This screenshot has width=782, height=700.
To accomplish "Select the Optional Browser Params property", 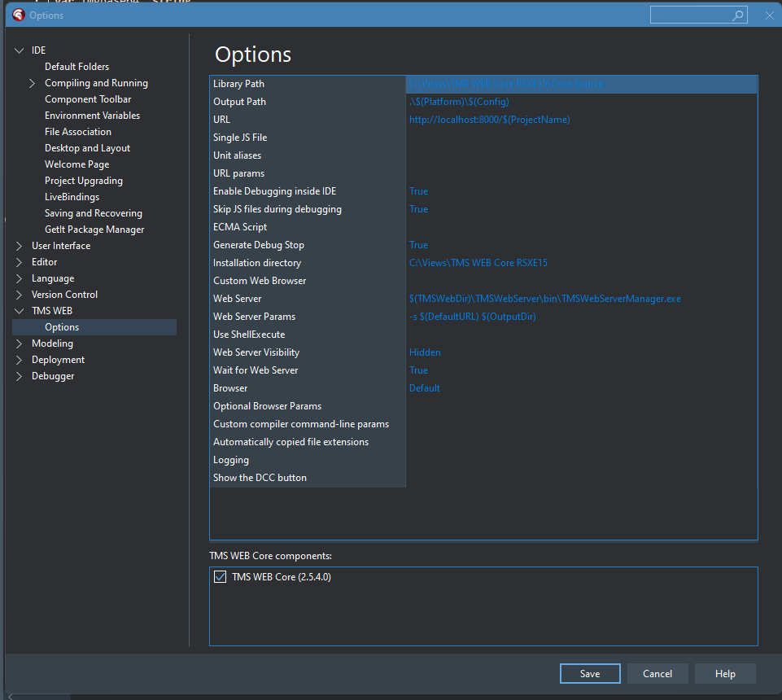I will click(308, 407).
